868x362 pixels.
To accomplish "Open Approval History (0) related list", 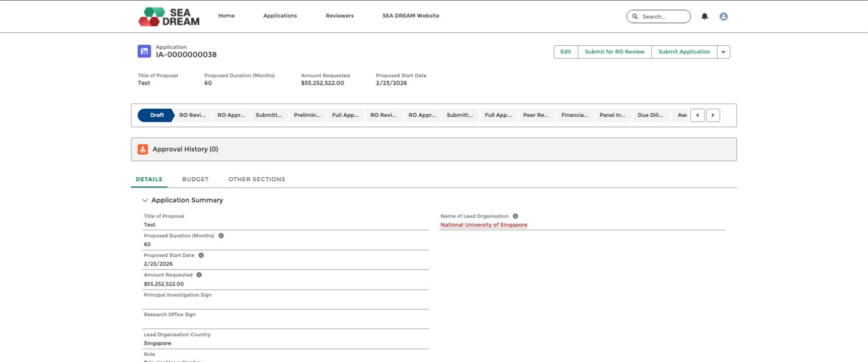I will coord(185,149).
